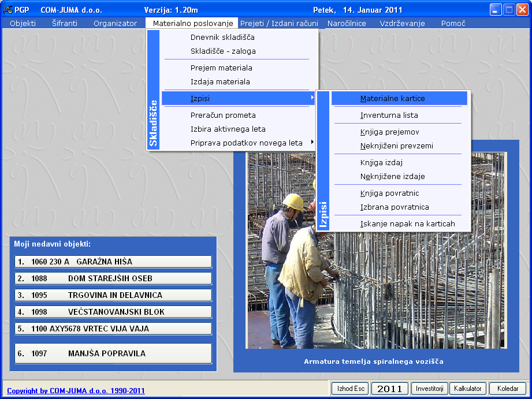Expand Priprava podatkov novega leta submenu
Viewport: 532px width, 399px height.
[246, 143]
